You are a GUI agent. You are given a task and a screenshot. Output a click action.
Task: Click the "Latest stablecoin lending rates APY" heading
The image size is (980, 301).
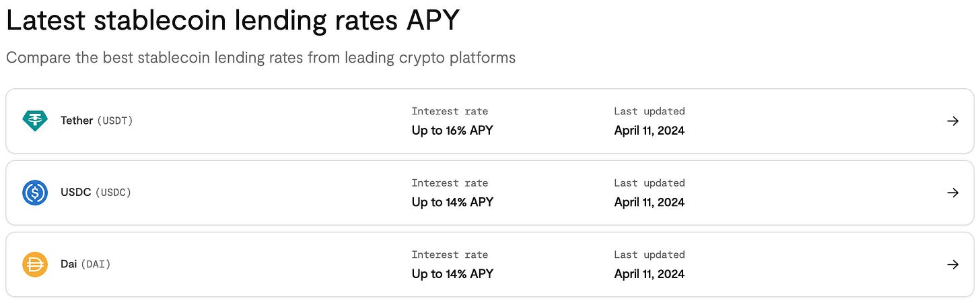pos(233,21)
